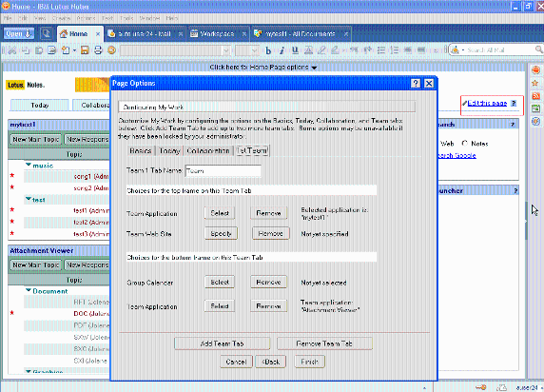Click the help icon beside Edit this page
Image resolution: width=544 pixels, height=392 pixels.
click(514, 103)
